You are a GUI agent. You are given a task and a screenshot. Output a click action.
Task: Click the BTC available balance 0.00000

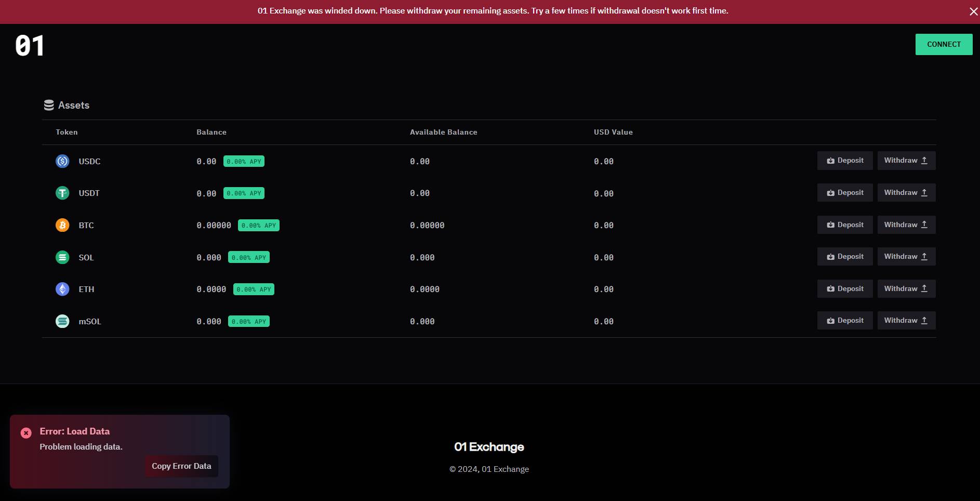(427, 226)
